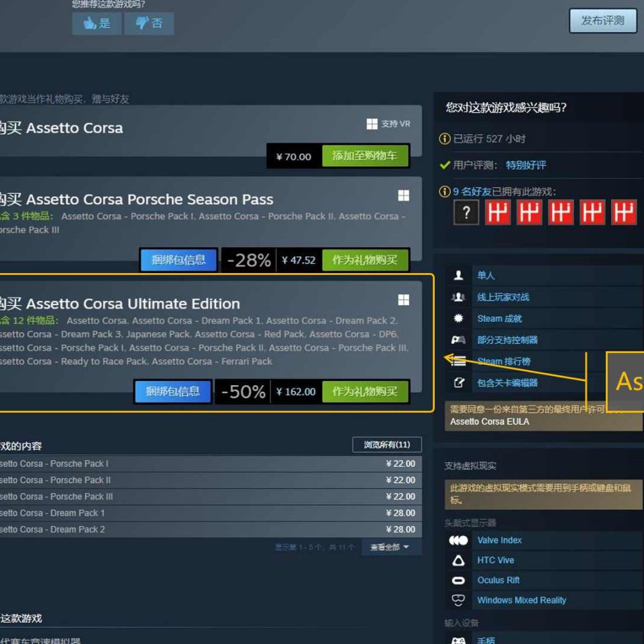The image size is (644, 644).
Task: Buy Porsche Season Pass as a gift
Action: (365, 260)
